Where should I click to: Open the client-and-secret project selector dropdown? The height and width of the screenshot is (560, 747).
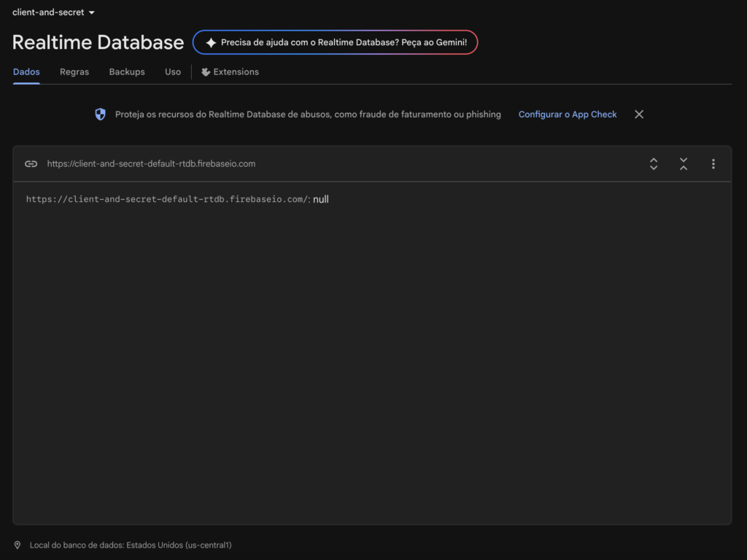[x=54, y=12]
